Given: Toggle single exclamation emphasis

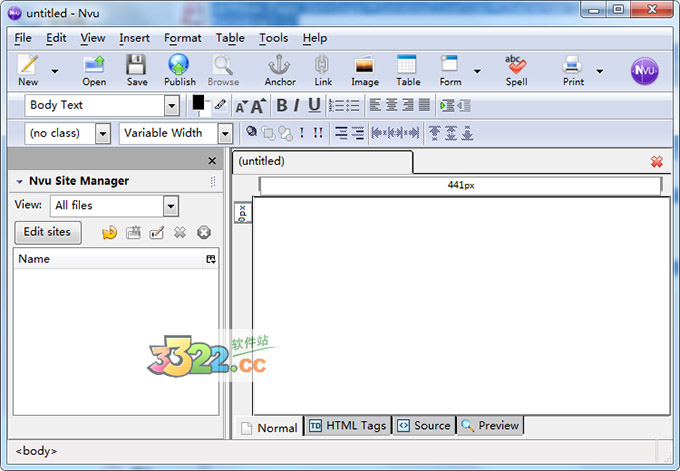Looking at the screenshot, I should click(x=302, y=133).
